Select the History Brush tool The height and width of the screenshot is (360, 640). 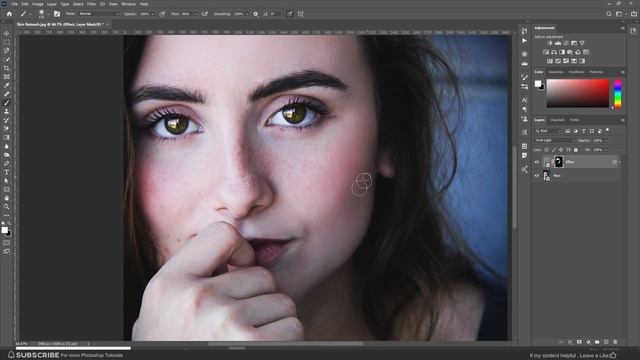[7, 120]
